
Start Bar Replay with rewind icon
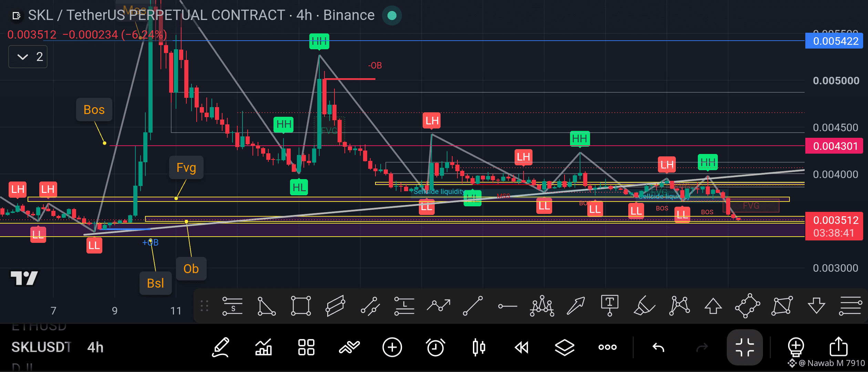(x=521, y=347)
